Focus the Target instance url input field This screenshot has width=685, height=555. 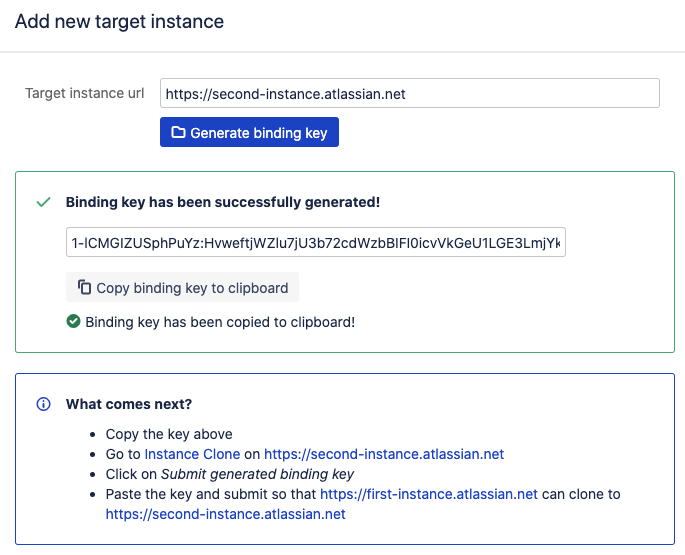(409, 94)
